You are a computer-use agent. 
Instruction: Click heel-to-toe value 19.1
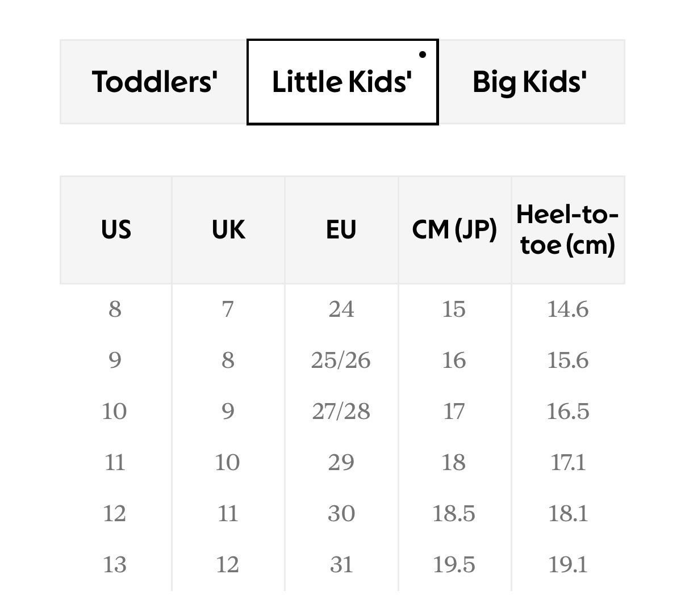[567, 565]
